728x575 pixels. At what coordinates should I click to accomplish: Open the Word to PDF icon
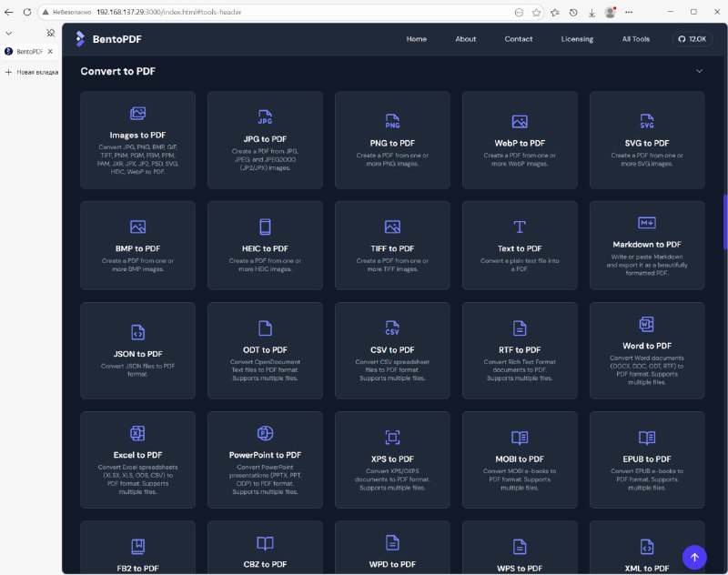pyautogui.click(x=647, y=324)
